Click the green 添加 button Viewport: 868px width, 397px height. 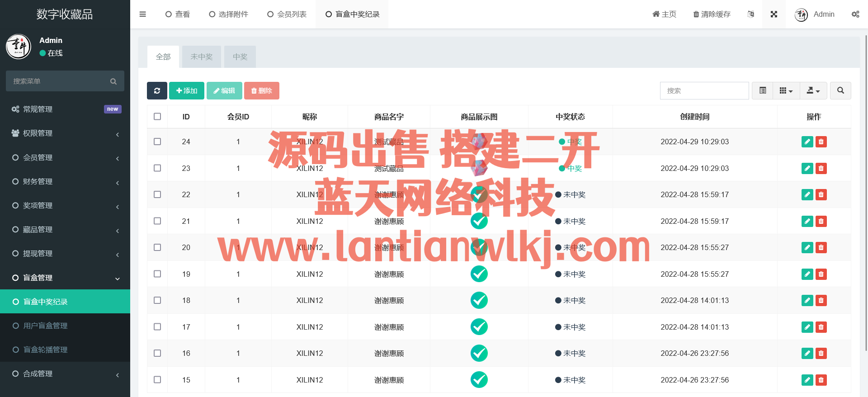(187, 90)
